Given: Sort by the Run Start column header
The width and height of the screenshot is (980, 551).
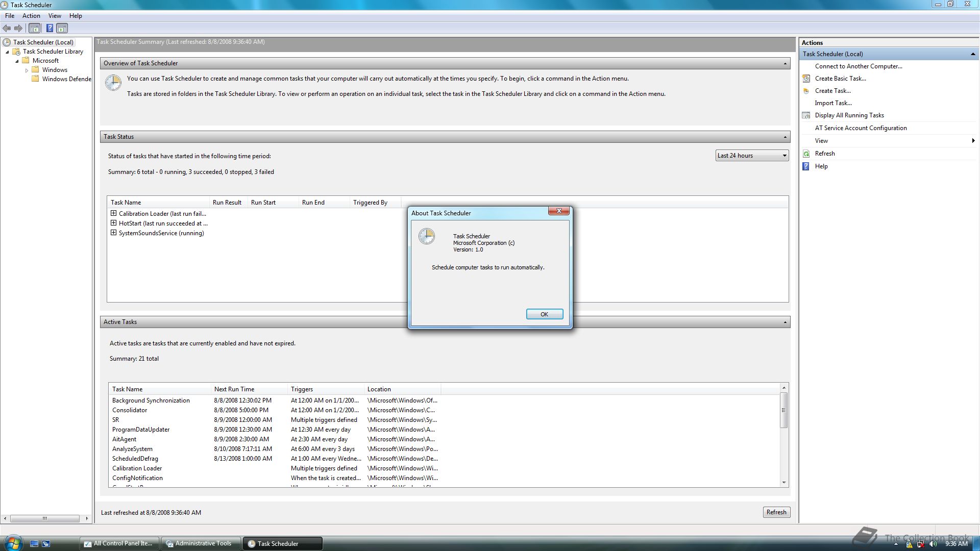Looking at the screenshot, I should pyautogui.click(x=273, y=203).
